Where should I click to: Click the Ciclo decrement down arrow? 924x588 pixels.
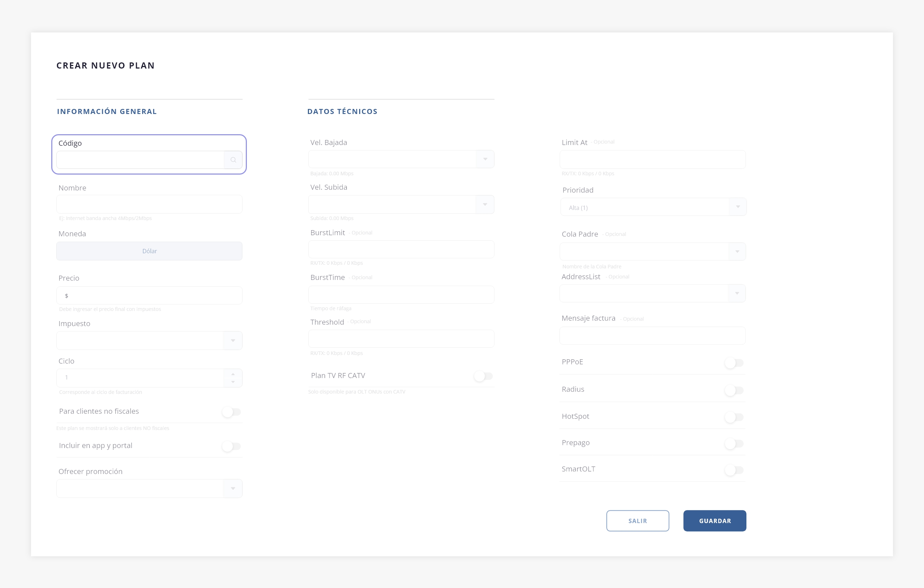(x=233, y=382)
